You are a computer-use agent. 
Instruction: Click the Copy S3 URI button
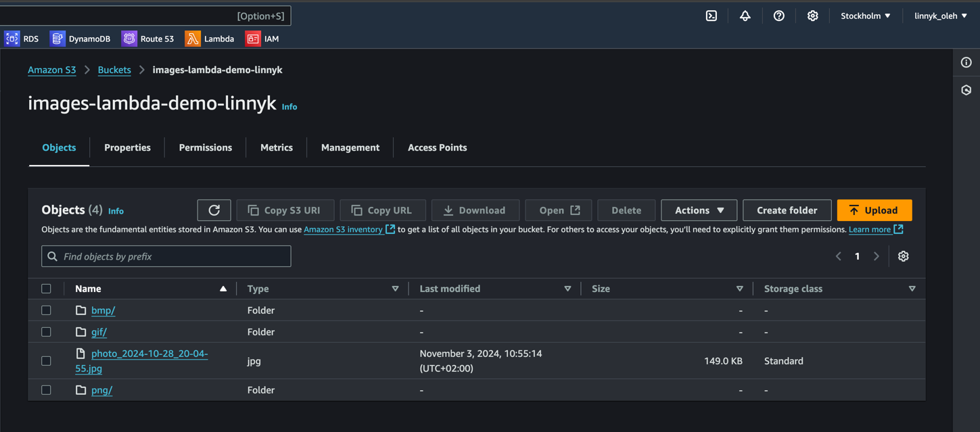[284, 210]
